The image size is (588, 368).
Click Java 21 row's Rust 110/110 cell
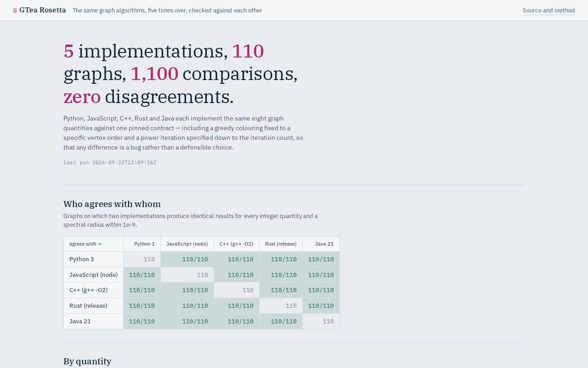(281, 322)
